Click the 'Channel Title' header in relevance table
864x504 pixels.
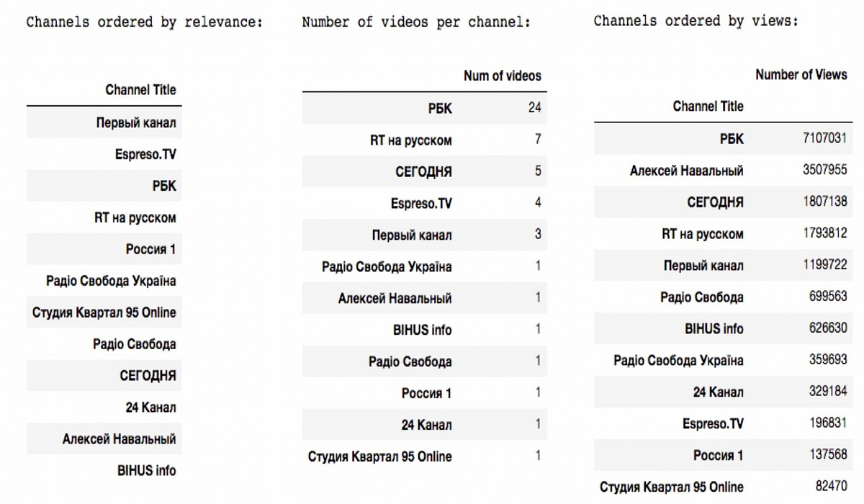pos(140,90)
